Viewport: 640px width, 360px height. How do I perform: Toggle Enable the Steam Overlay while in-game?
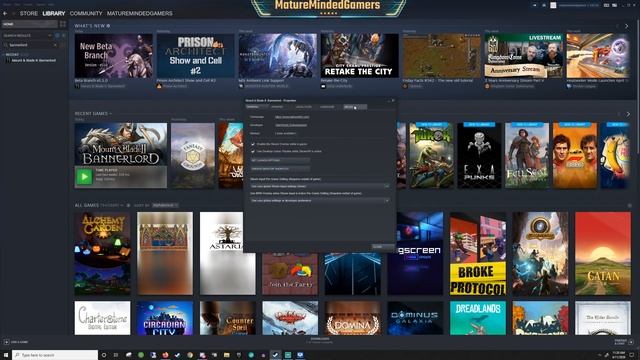point(253,144)
